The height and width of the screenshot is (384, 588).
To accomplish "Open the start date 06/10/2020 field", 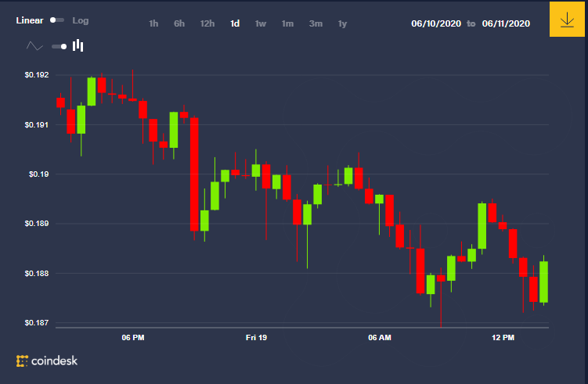I will (436, 23).
